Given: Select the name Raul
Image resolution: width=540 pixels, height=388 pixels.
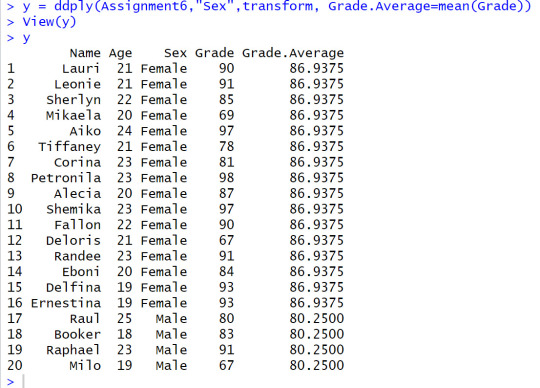Looking at the screenshot, I should 85,318.
